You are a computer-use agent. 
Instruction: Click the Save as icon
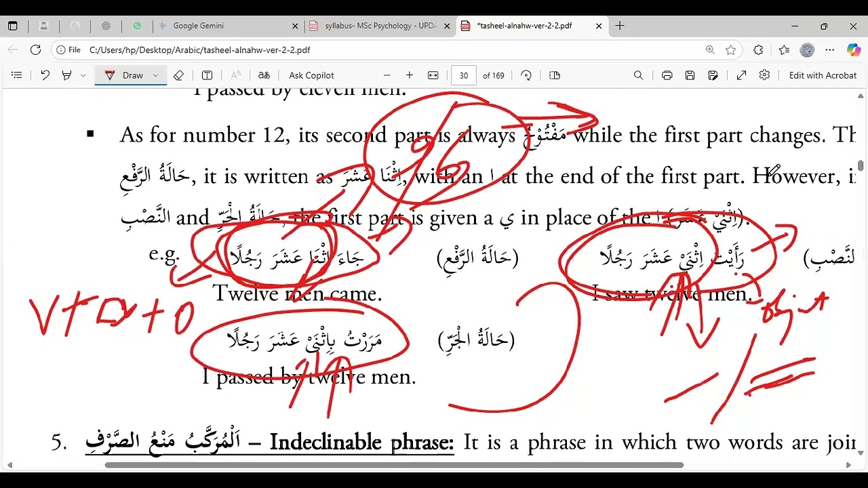pos(713,75)
